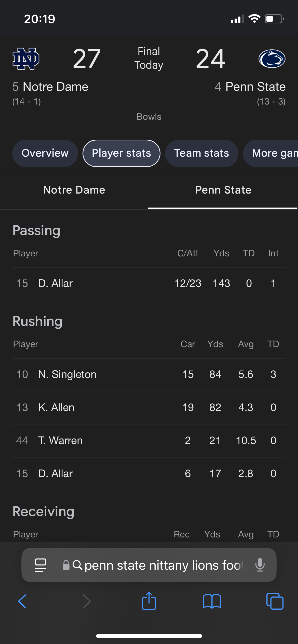This screenshot has height=644, width=298.
Task: Tap N. Singleton in rushing table
Action: (x=67, y=374)
